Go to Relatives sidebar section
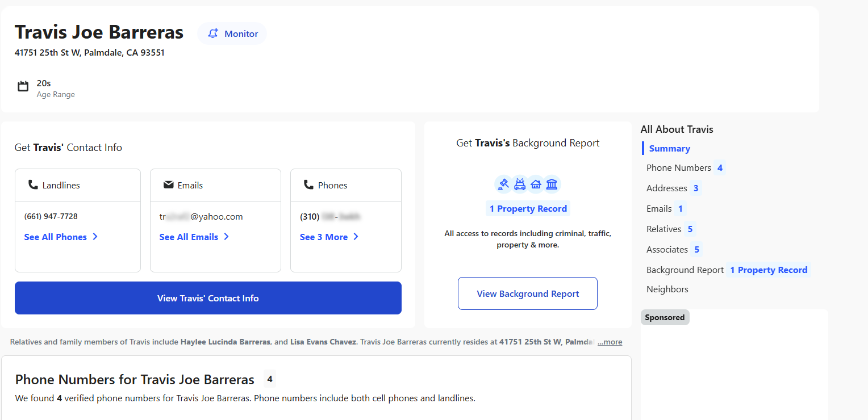 point(664,229)
